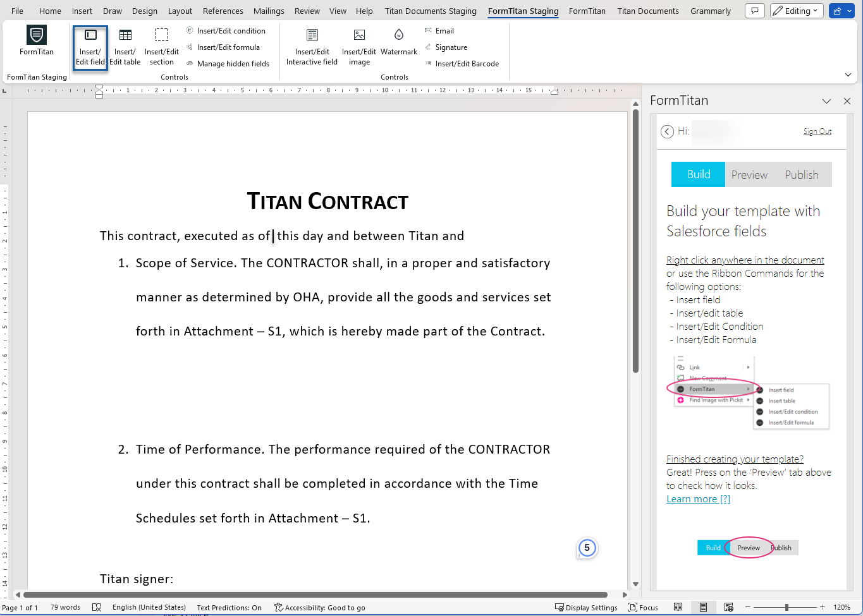Collapse the ribbon with the chevron
Screen dimensions: 863x616
point(848,75)
